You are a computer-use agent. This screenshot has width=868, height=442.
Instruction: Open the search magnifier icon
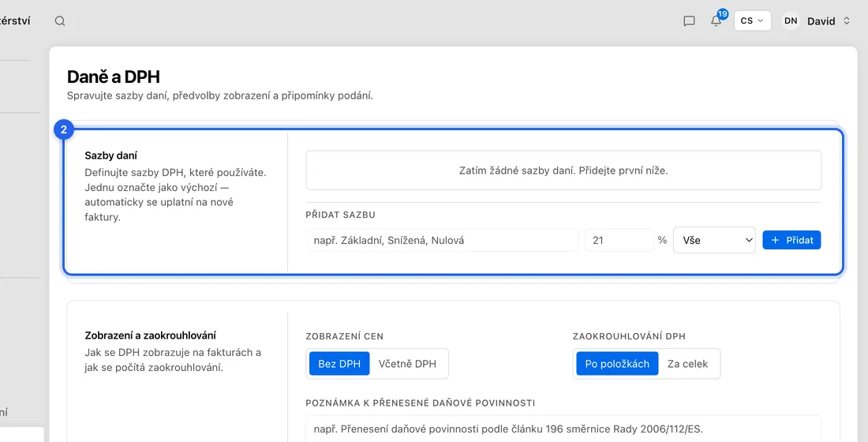(60, 21)
